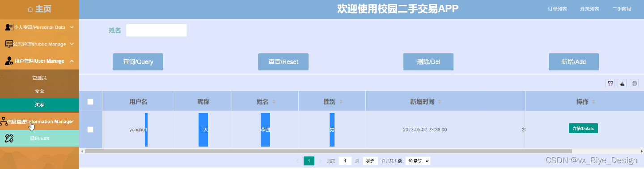Image resolution: width=644 pixels, height=169 pixels.
Task: Click the 昵称 column header
Action: tap(203, 102)
